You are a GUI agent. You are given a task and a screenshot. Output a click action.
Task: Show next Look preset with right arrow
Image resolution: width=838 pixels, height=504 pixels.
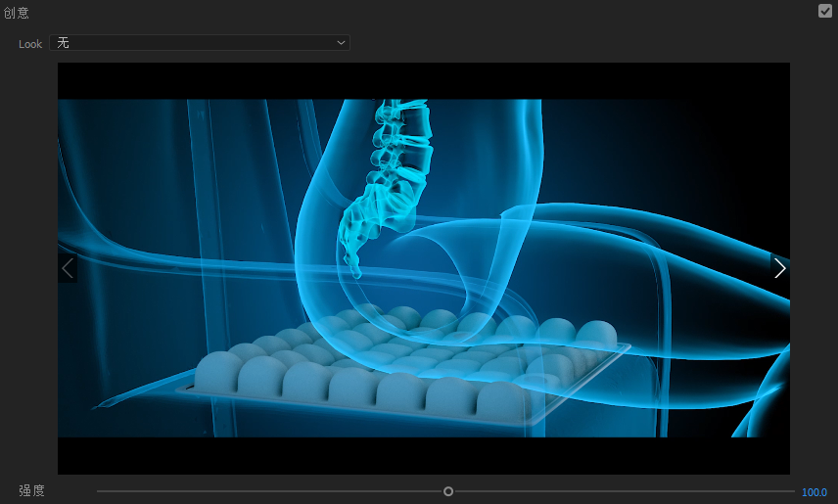click(779, 268)
